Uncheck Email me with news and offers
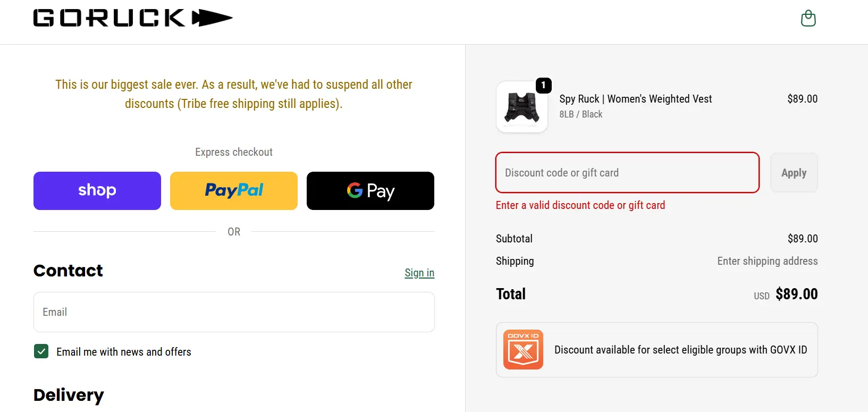This screenshot has width=868, height=412. tap(41, 351)
